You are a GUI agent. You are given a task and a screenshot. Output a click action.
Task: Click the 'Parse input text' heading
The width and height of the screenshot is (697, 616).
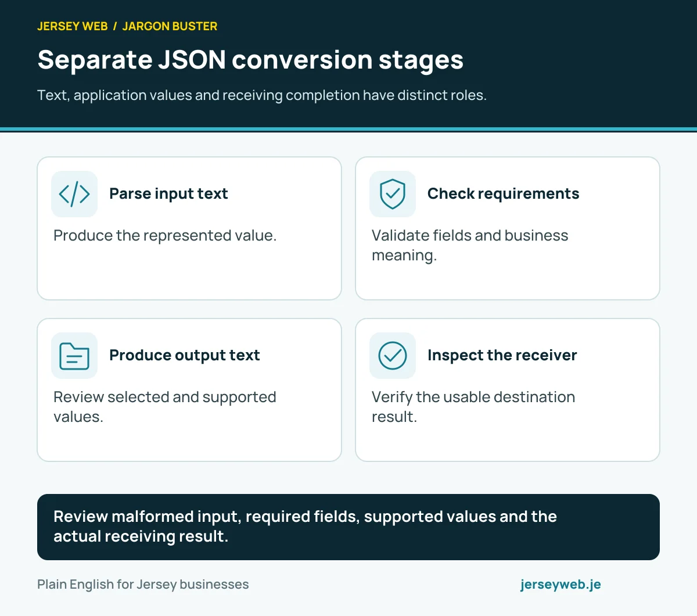[168, 194]
